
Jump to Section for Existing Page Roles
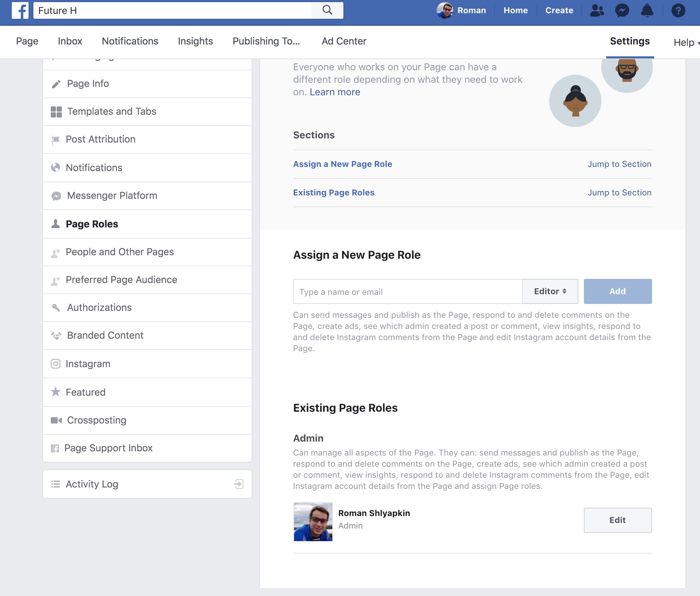pos(619,193)
